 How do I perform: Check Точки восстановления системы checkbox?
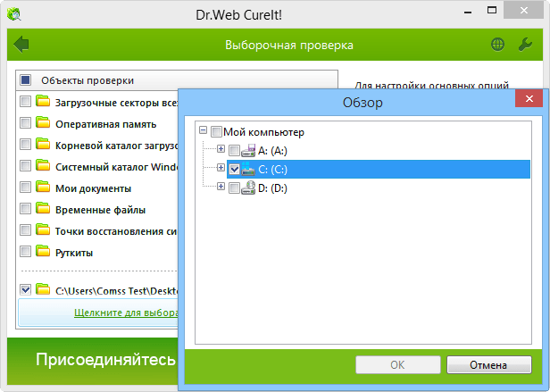pyautogui.click(x=25, y=230)
